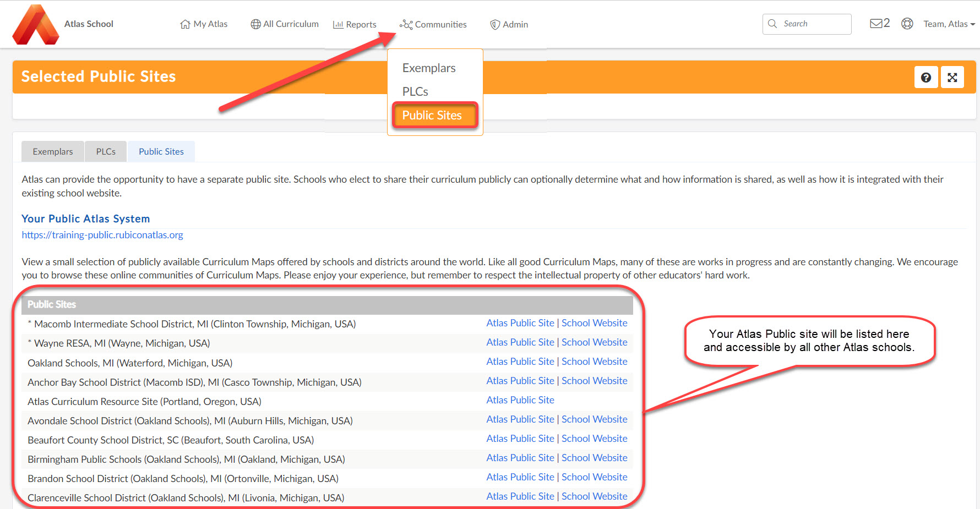The height and width of the screenshot is (509, 980).
Task: Open Atlas Public Site for Beaufort County
Action: tap(520, 439)
